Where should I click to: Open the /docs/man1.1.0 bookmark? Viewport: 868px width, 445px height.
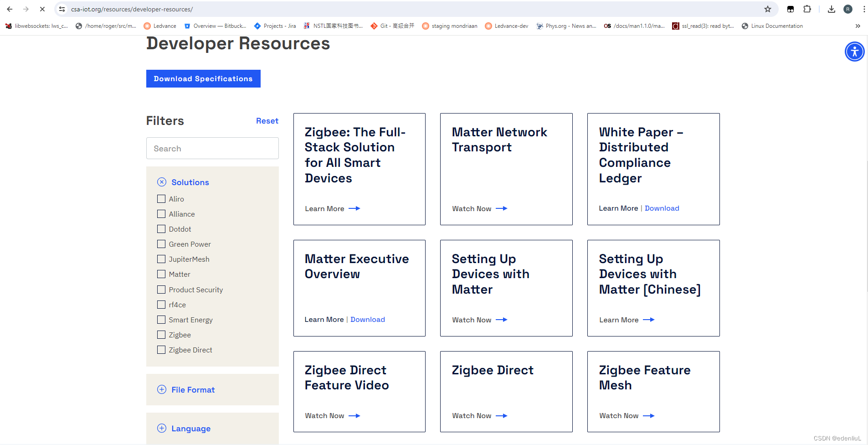coord(634,26)
